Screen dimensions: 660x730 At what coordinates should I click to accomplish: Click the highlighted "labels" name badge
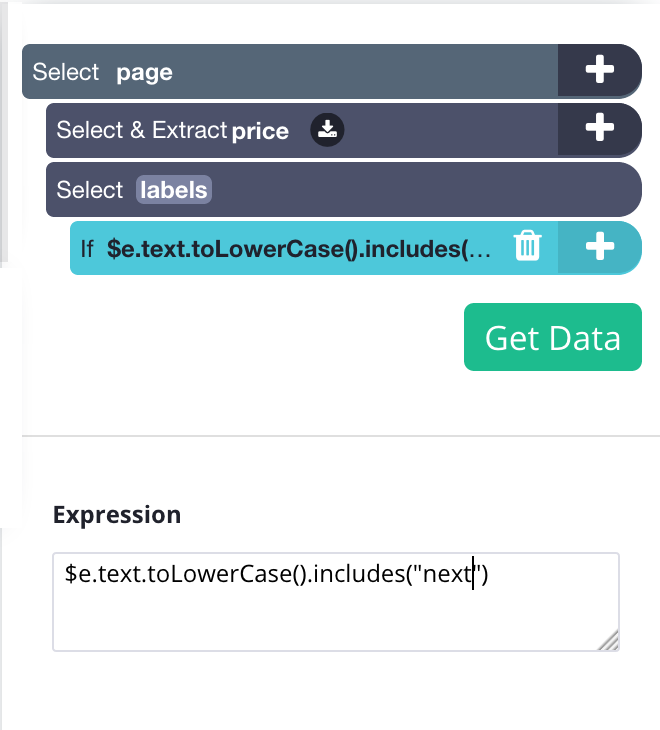pos(174,189)
